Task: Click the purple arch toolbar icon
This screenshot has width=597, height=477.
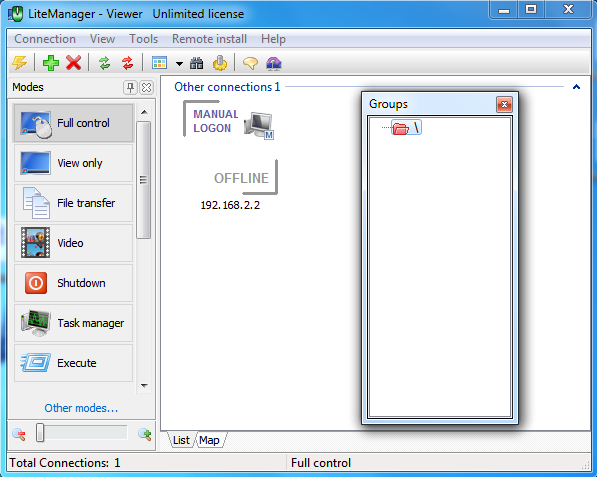Action: (274, 63)
